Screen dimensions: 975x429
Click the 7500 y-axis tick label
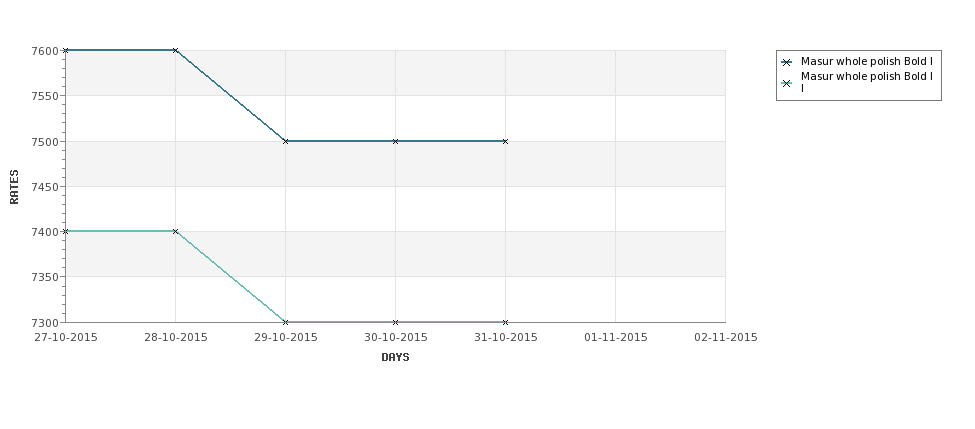pos(45,141)
